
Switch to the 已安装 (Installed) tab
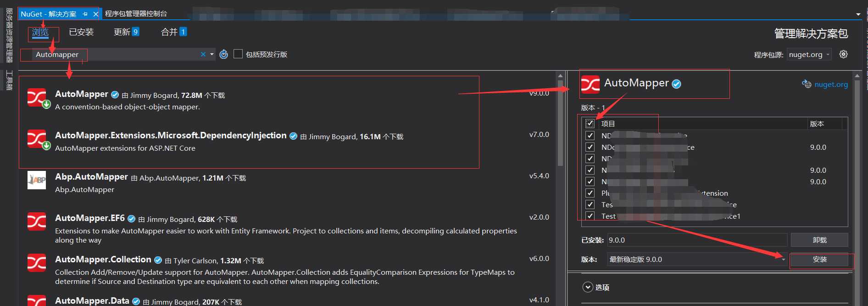point(81,32)
